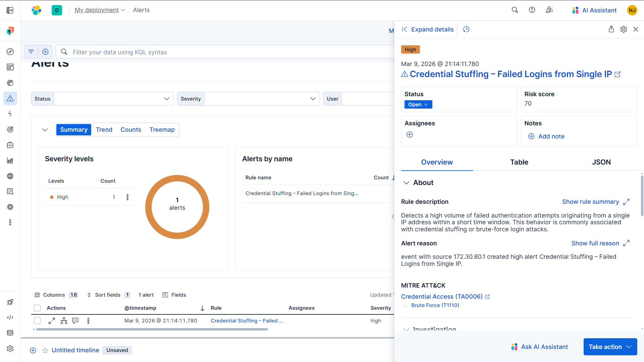644x362 pixels.
Task: Click the Ask AI Assistant button
Action: click(x=539, y=347)
